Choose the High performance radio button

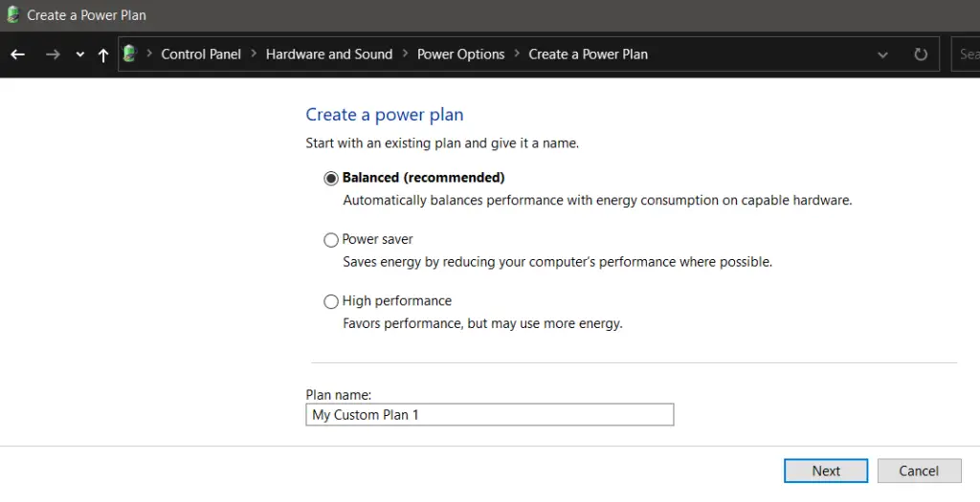[x=330, y=301]
